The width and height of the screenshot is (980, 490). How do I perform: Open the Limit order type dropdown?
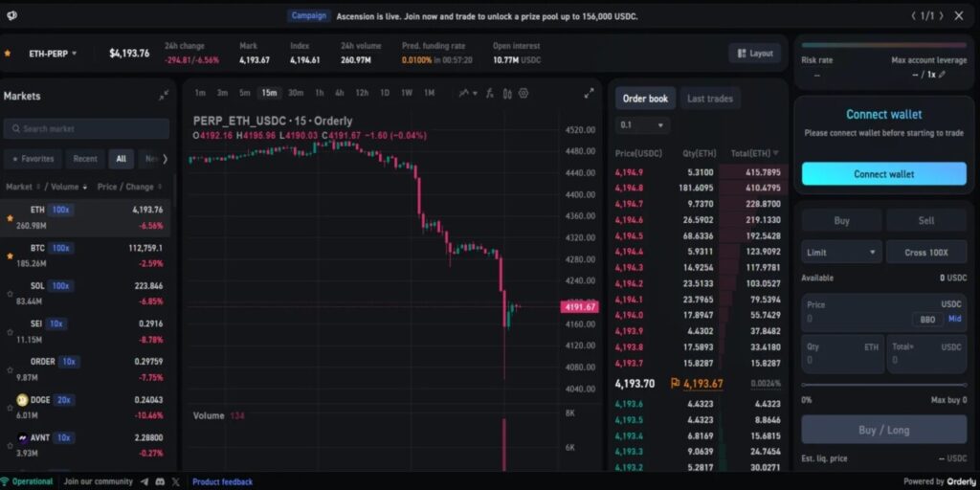(841, 253)
